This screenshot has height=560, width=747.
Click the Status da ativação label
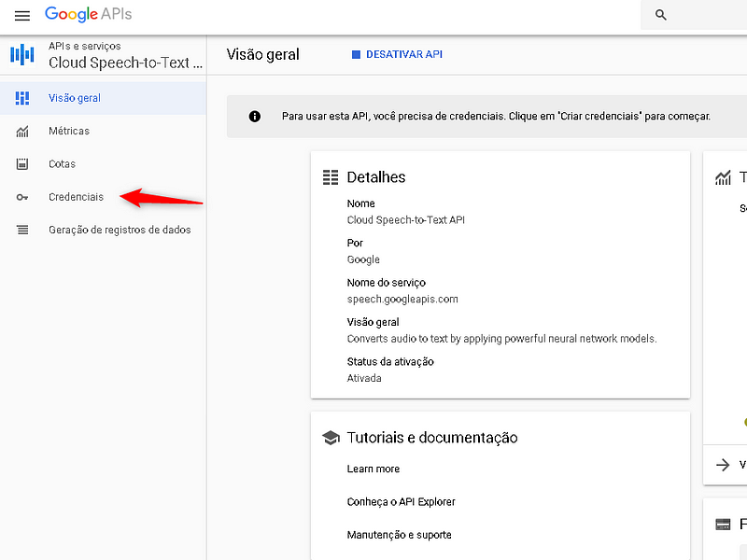(x=390, y=362)
